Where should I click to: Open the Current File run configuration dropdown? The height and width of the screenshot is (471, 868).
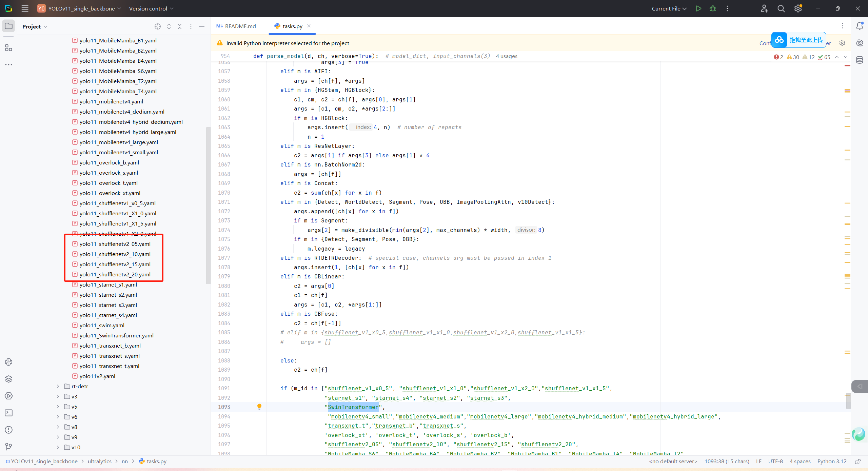[669, 8]
